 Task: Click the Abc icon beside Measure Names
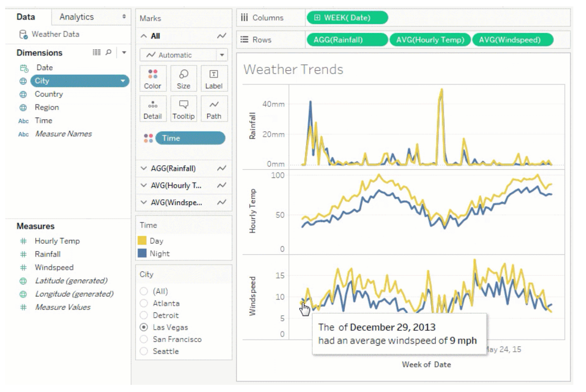click(x=23, y=134)
